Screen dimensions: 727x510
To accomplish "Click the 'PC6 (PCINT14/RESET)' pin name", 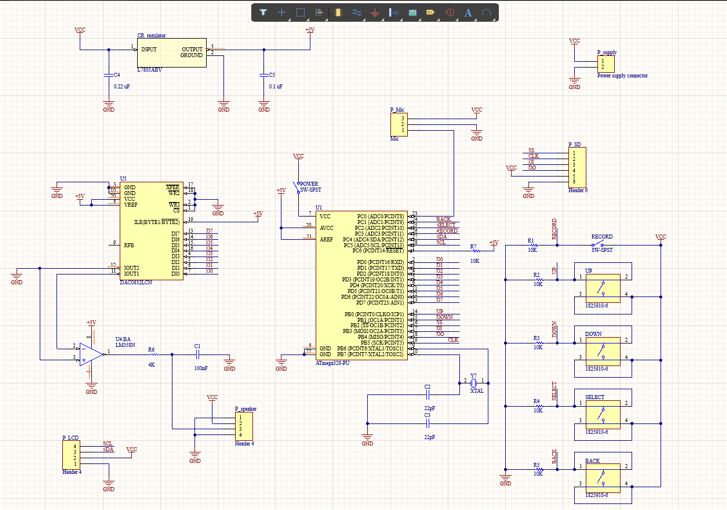I will pyautogui.click(x=378, y=250).
